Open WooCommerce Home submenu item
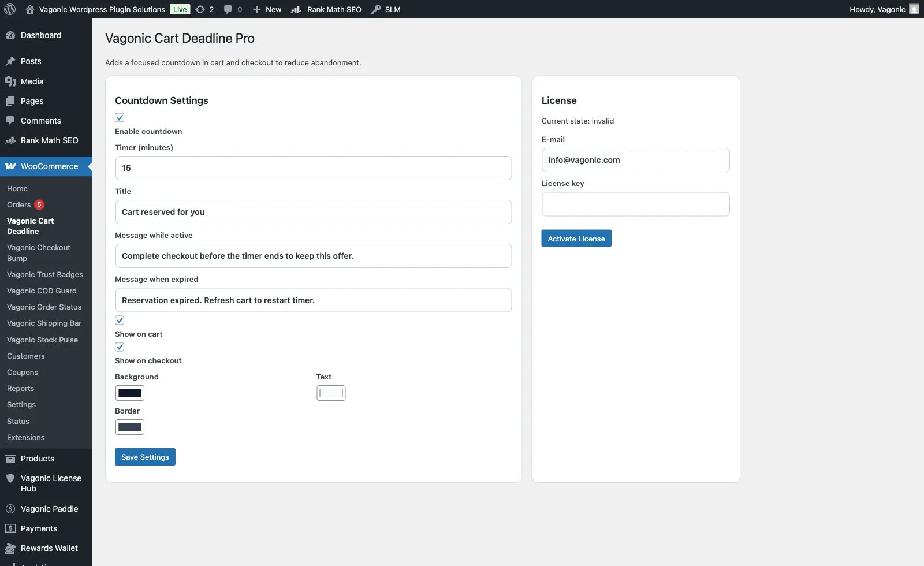This screenshot has width=924, height=566. point(17,189)
